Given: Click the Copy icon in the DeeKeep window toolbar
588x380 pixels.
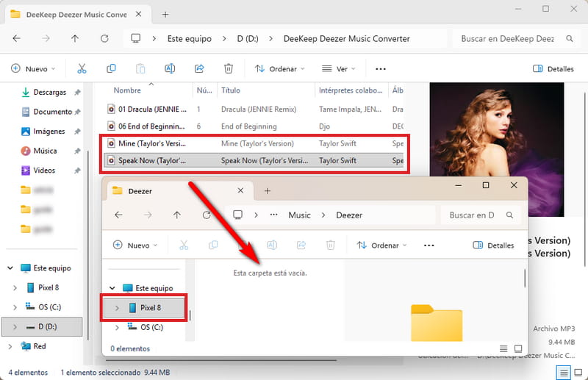Looking at the screenshot, I should pyautogui.click(x=111, y=68).
